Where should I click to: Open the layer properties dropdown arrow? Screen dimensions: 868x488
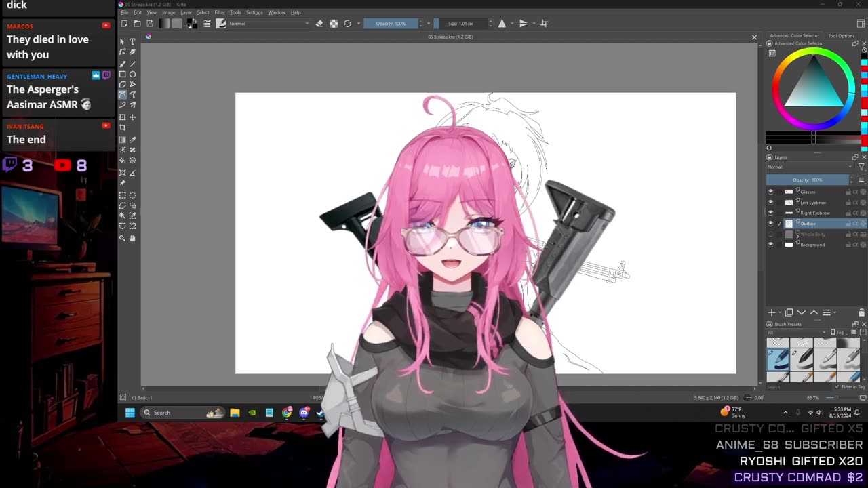coord(835,312)
